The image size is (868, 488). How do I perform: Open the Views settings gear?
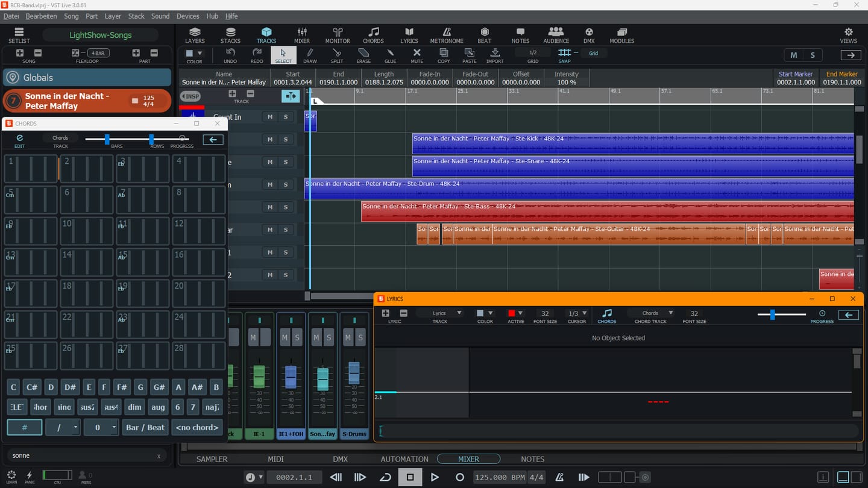click(848, 35)
